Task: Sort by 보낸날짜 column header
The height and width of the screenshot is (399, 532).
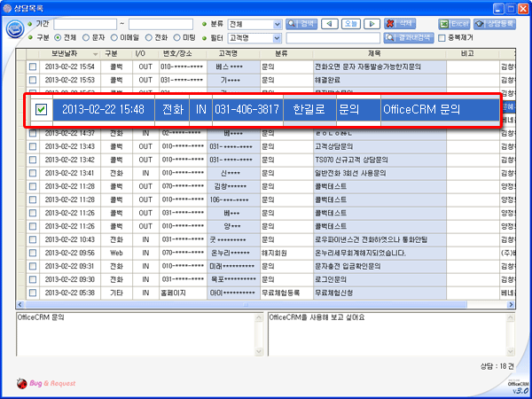Action: pyautogui.click(x=66, y=54)
